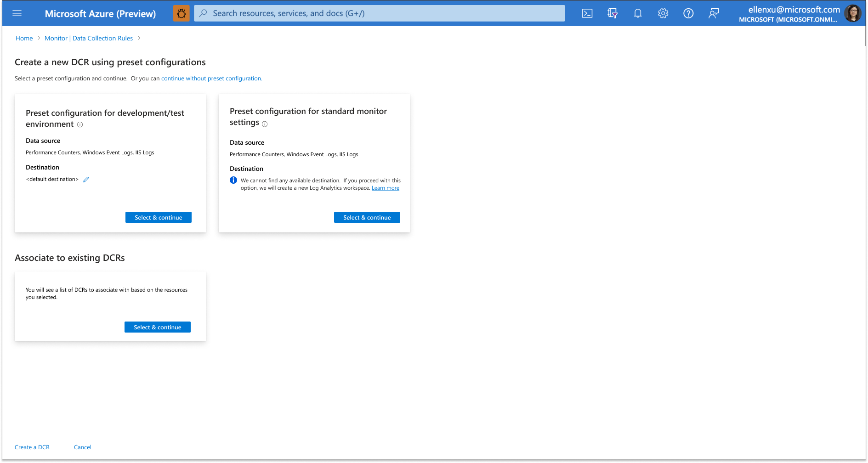
Task: Open portal settings gear icon
Action: [663, 13]
